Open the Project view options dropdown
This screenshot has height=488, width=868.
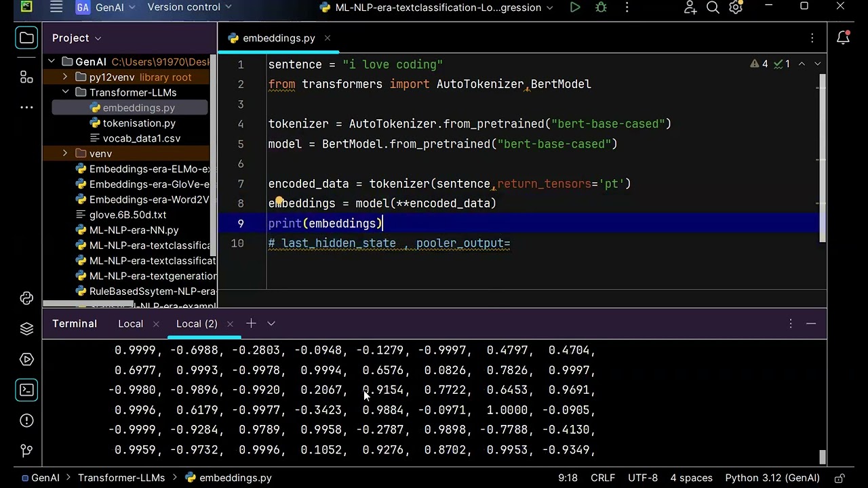tap(77, 38)
